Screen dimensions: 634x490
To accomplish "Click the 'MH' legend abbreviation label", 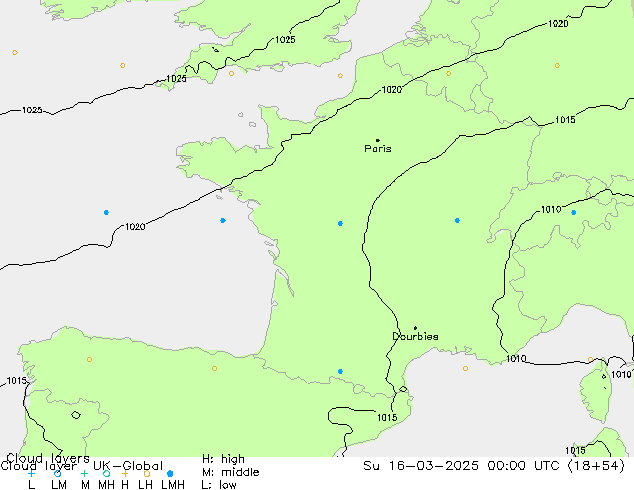I will tap(106, 485).
